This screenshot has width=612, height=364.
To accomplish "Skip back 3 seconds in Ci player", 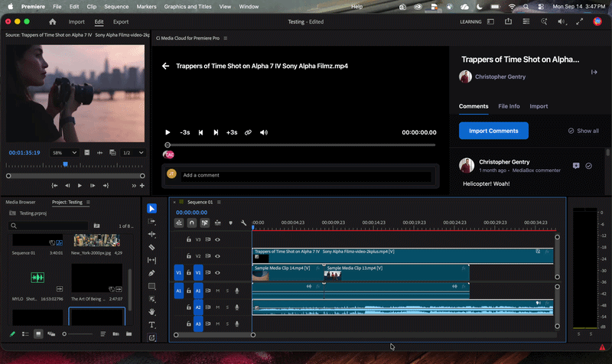I will 184,132.
